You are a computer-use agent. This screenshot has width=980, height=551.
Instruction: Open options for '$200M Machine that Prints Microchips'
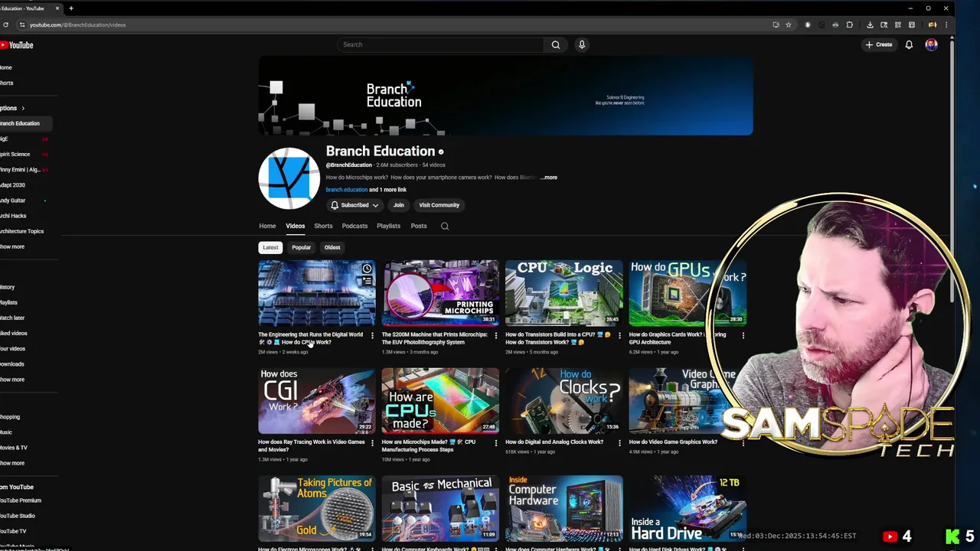(x=495, y=335)
